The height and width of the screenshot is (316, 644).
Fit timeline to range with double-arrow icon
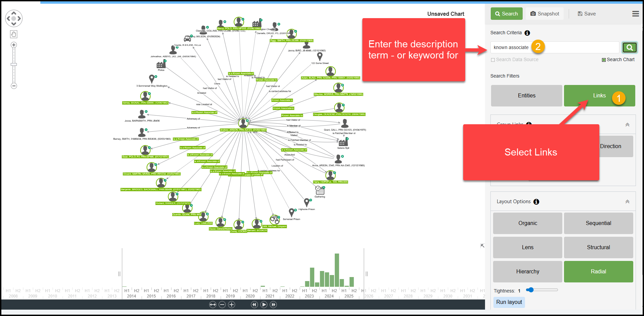click(212, 305)
